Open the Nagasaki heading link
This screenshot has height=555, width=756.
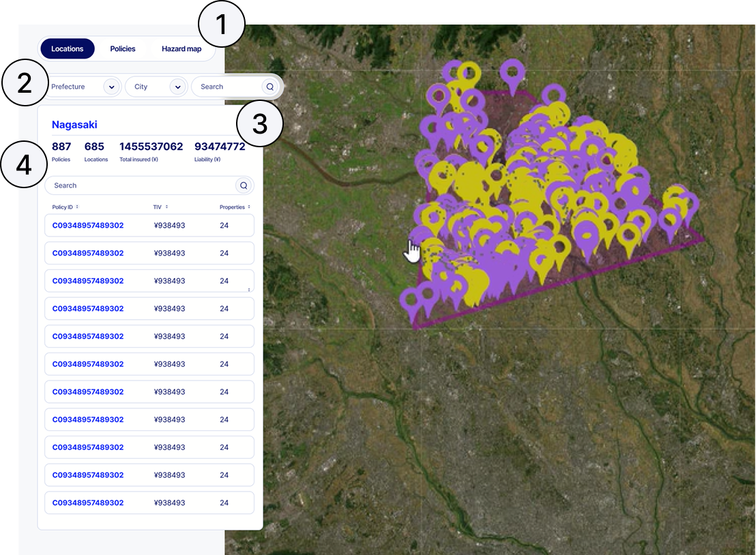(74, 125)
